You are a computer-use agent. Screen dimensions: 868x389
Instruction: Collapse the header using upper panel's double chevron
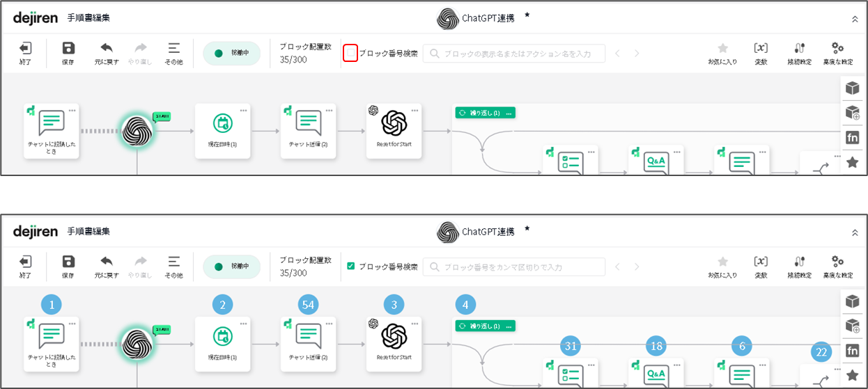(x=855, y=19)
